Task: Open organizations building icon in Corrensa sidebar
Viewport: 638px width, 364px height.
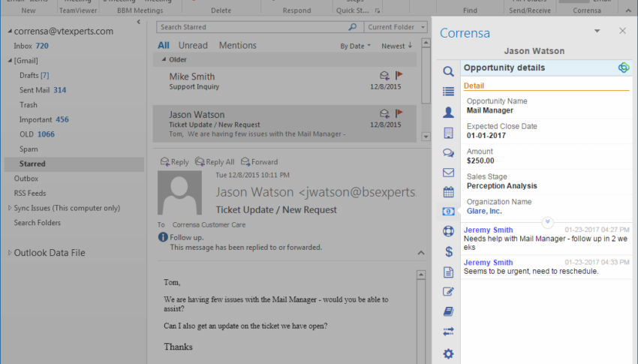Action: pos(448,133)
